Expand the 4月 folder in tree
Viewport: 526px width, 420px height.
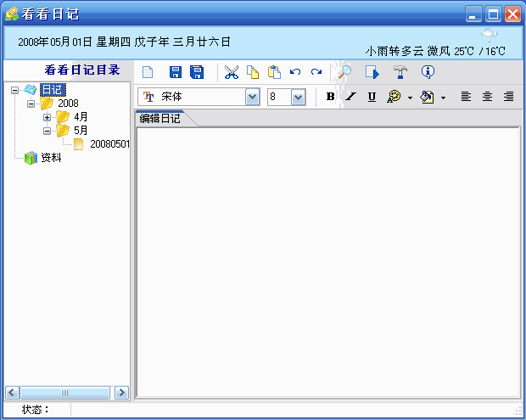48,117
